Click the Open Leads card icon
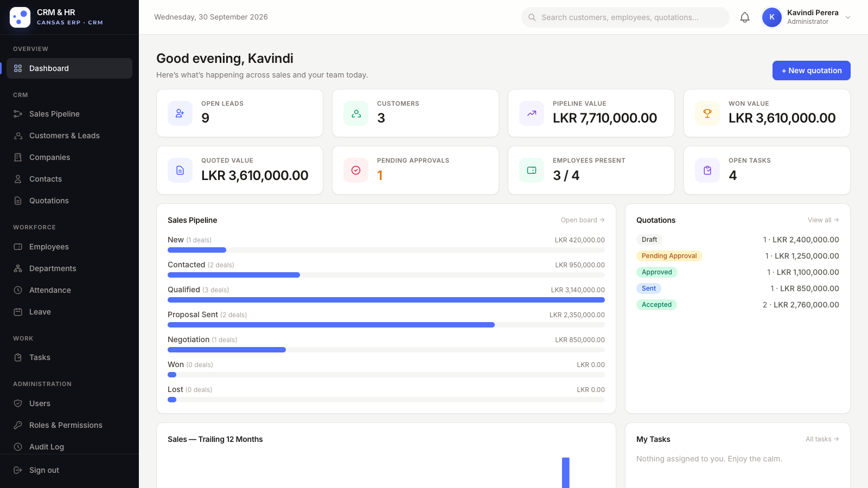This screenshot has width=868, height=488. pos(180,113)
